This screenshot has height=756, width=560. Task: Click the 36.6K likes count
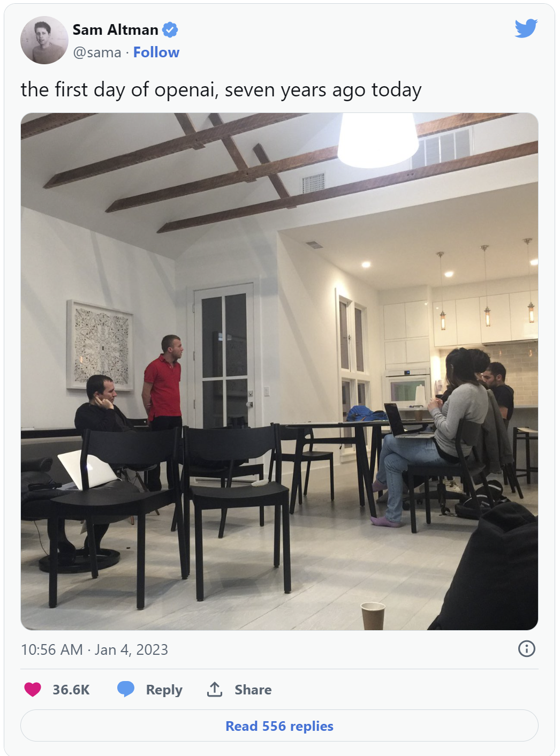[71, 690]
